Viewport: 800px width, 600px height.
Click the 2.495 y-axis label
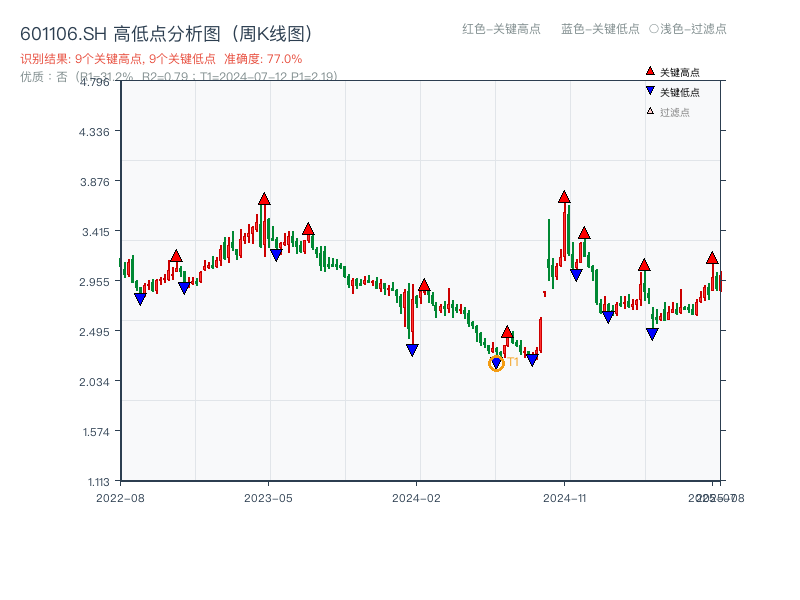(94, 332)
